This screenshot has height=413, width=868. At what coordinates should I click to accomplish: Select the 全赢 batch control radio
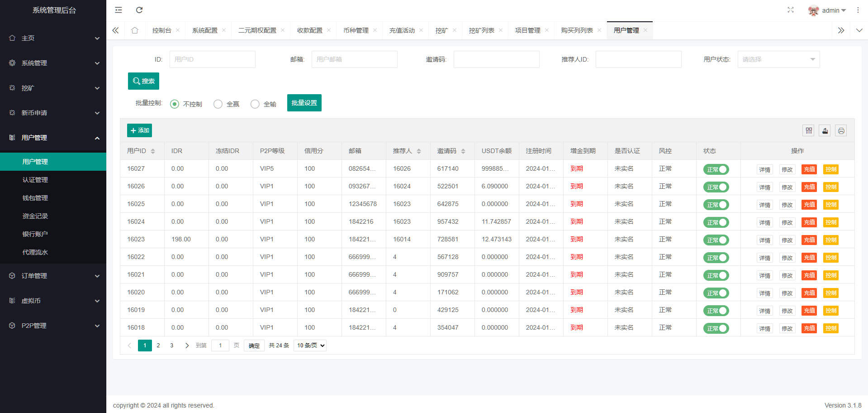[x=218, y=104]
